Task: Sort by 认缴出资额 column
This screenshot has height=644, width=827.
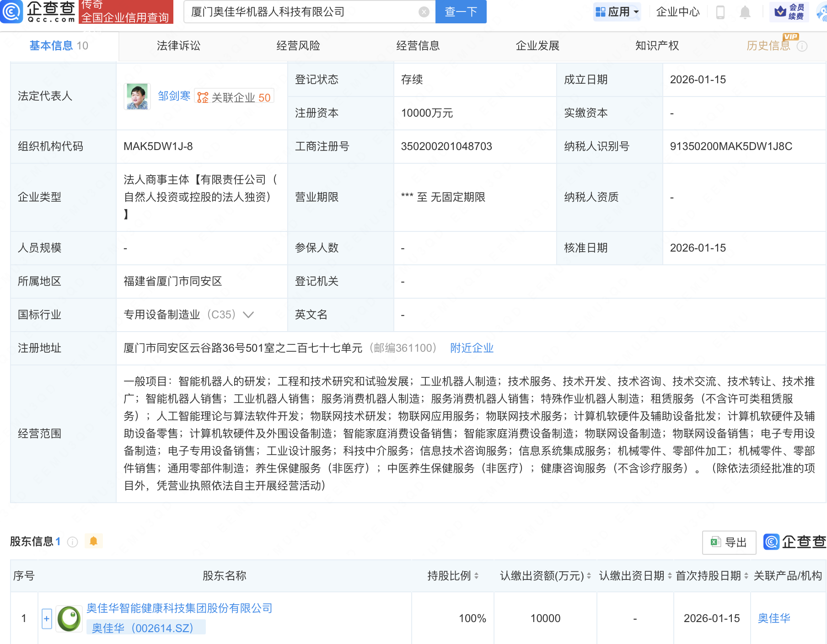Action: pos(589,576)
